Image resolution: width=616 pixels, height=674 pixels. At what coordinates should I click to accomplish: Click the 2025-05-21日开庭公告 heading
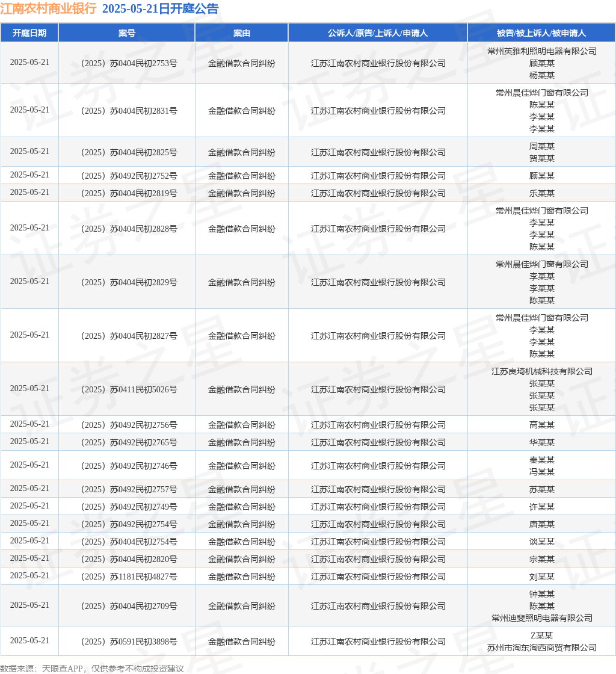pyautogui.click(x=160, y=8)
